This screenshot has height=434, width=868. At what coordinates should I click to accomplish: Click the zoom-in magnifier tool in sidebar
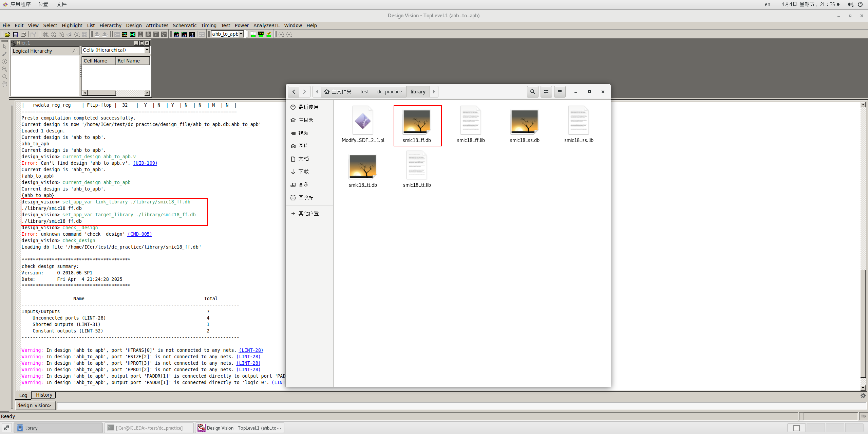pyautogui.click(x=4, y=69)
